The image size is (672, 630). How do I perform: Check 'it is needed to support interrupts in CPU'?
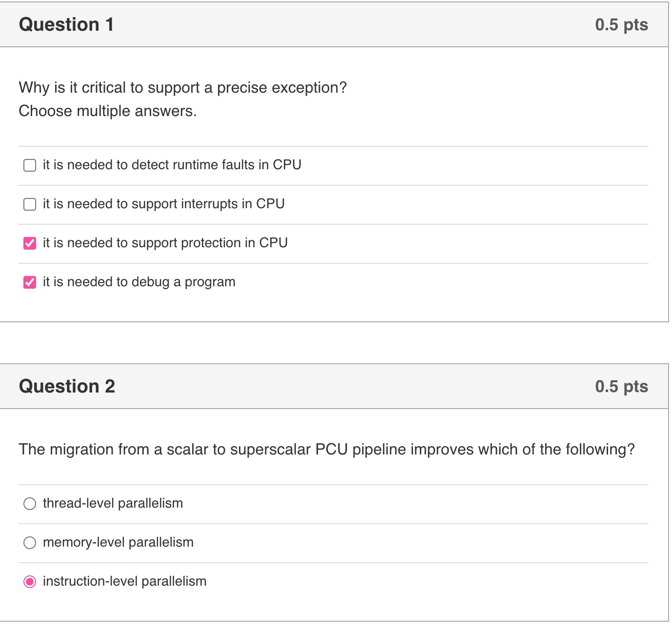pos(30,204)
